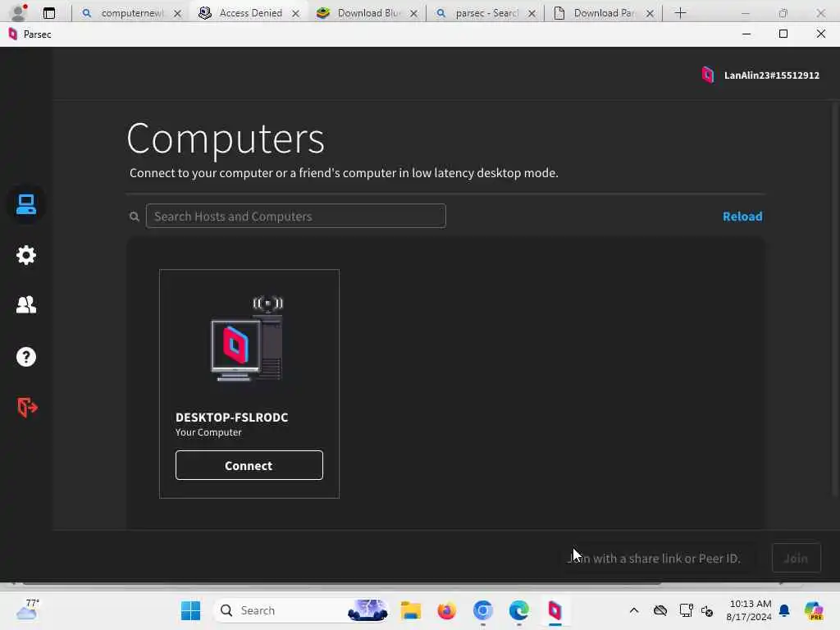840x630 pixels.
Task: Focus the Search Hosts and Computers field
Action: [295, 216]
